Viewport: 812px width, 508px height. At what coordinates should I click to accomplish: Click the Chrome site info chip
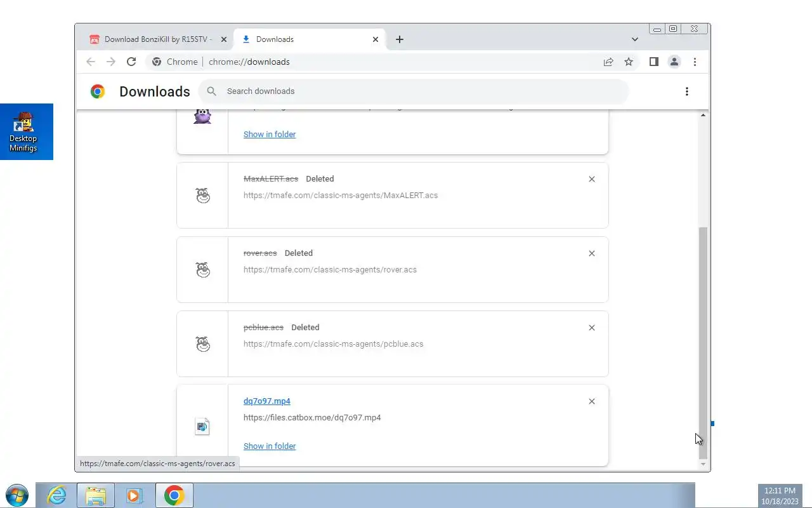point(175,62)
